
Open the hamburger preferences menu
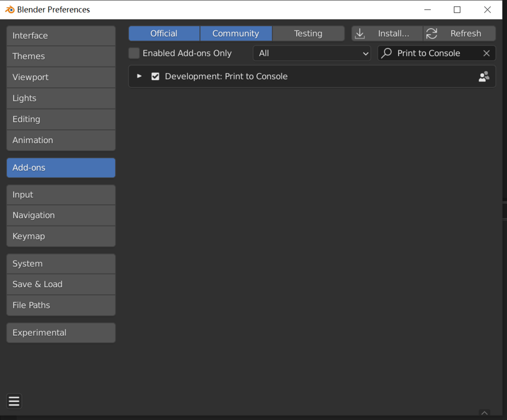14,401
